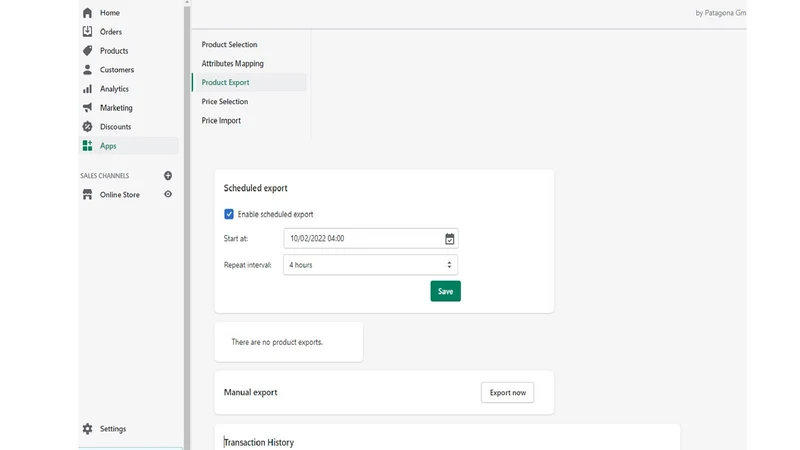Click the Online Store shop icon

coord(87,194)
